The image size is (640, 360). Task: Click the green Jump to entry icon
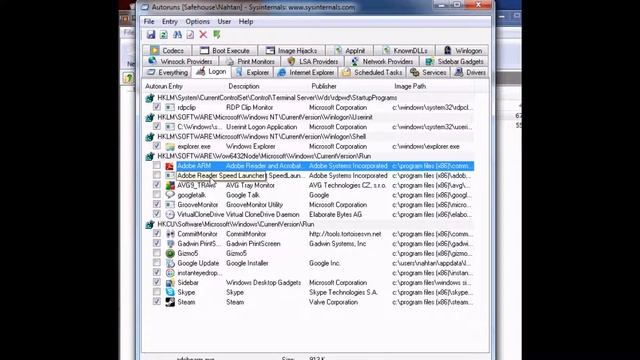[x=216, y=35]
